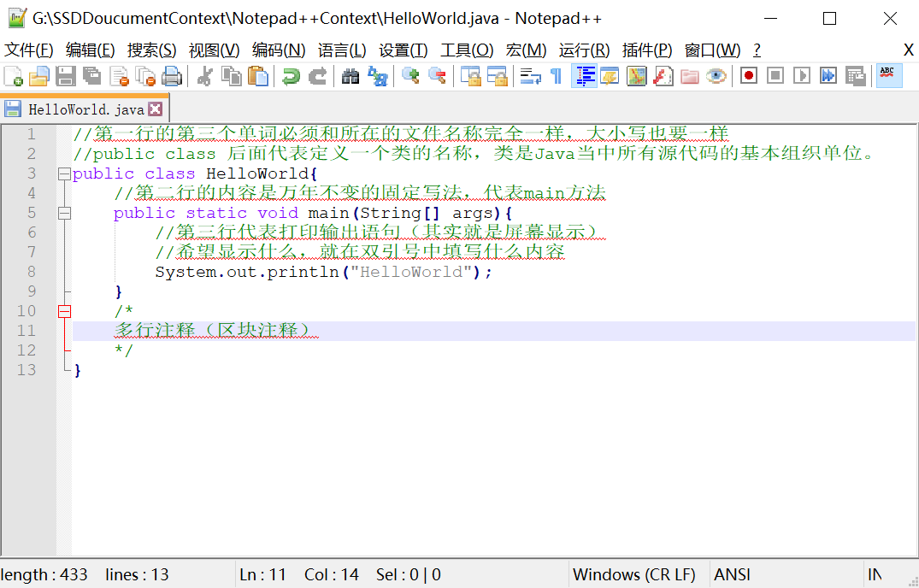Open the 插件(P) menu
The width and height of the screenshot is (919, 588).
pos(647,50)
